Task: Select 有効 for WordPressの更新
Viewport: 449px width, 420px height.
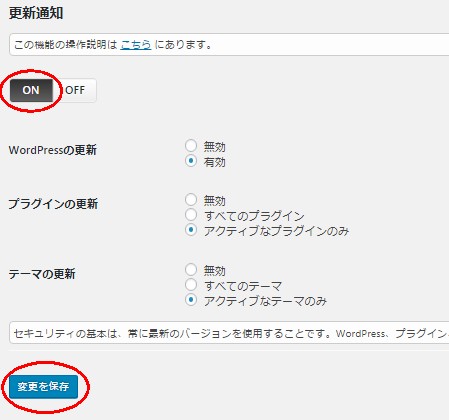Action: 191,161
